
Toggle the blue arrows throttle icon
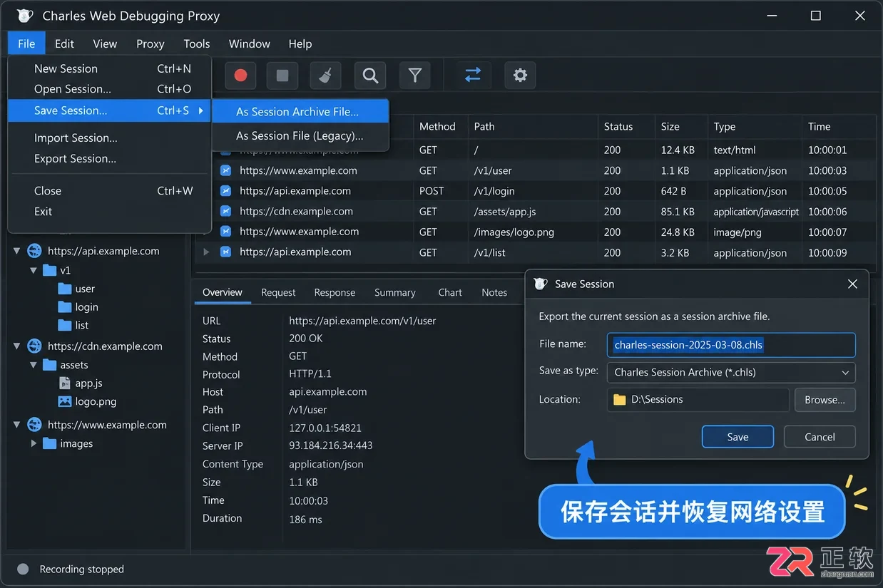coord(473,75)
